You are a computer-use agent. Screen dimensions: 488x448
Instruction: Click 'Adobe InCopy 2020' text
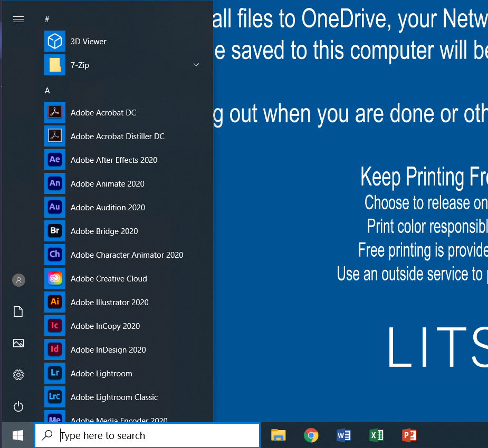point(105,326)
